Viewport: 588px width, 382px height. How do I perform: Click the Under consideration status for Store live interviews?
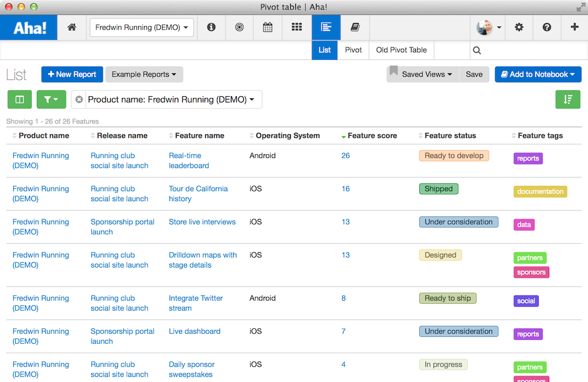pos(459,222)
